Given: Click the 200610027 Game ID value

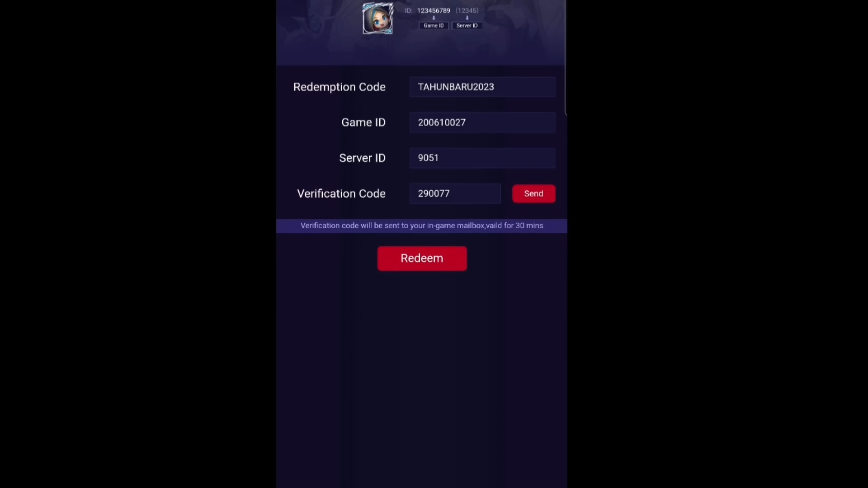Looking at the screenshot, I should coord(481,122).
